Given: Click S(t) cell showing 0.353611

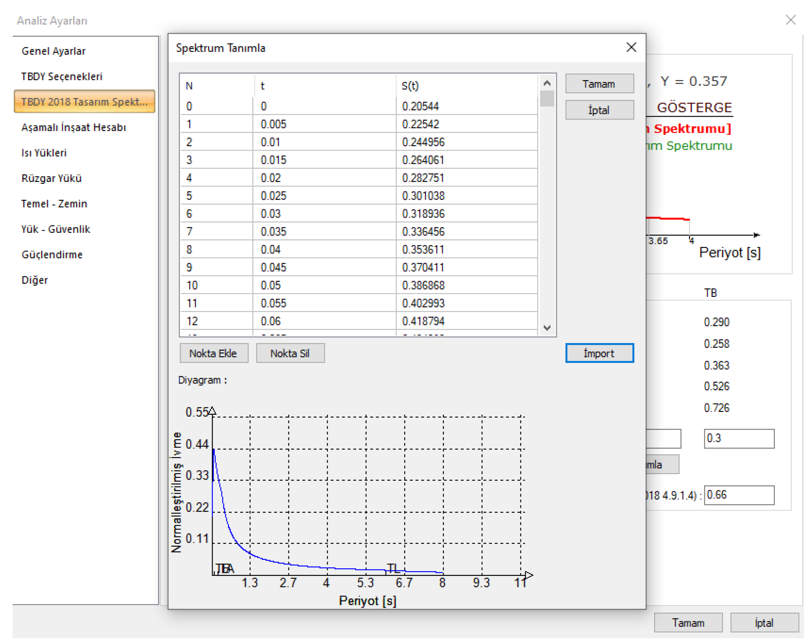Looking at the screenshot, I should (x=423, y=249).
